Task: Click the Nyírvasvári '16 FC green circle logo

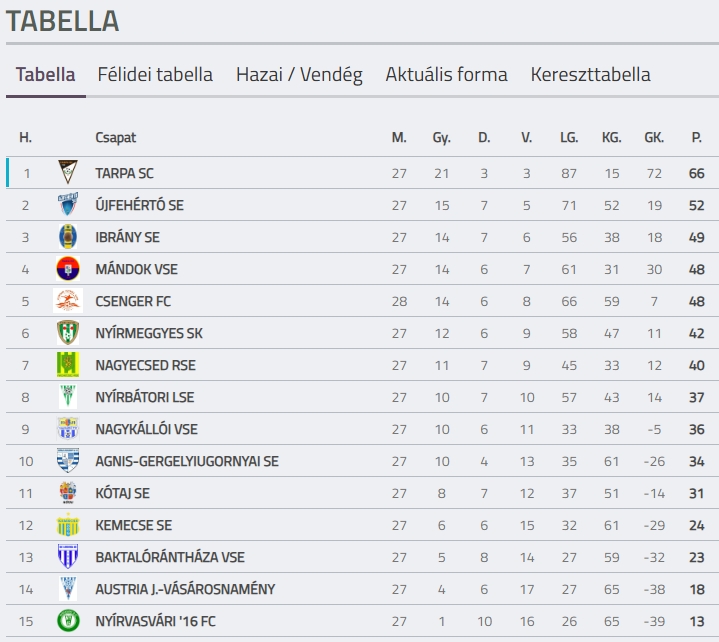Action: click(x=68, y=621)
